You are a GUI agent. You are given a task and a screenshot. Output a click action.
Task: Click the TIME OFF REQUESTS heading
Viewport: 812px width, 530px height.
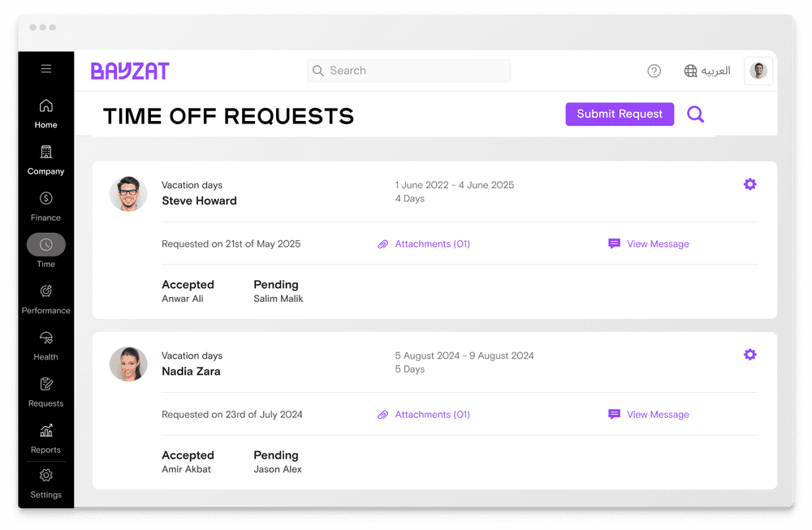click(x=228, y=116)
